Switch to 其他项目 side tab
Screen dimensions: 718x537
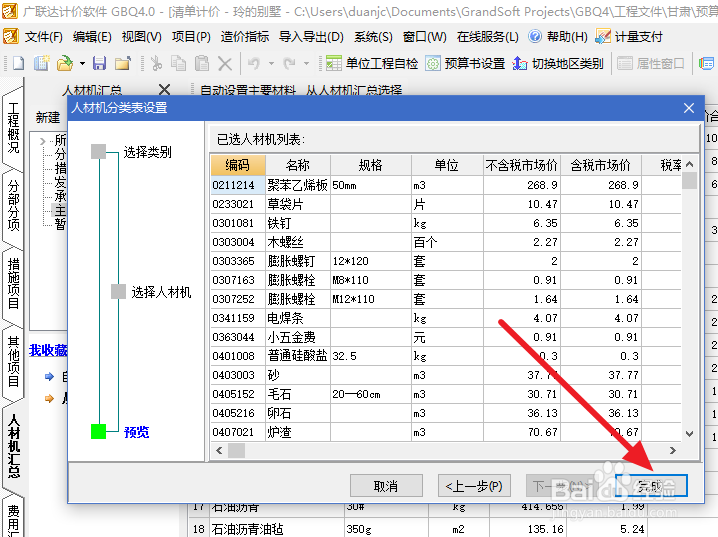13,362
